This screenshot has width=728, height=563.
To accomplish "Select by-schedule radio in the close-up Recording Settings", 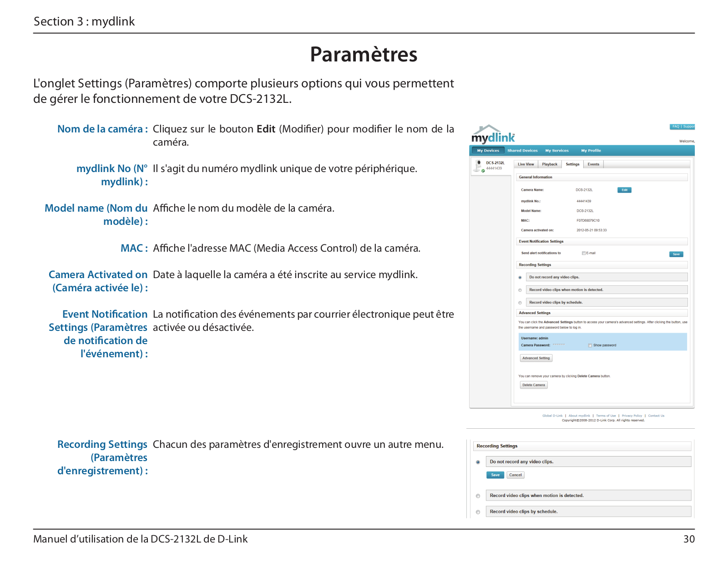I will pyautogui.click(x=478, y=512).
